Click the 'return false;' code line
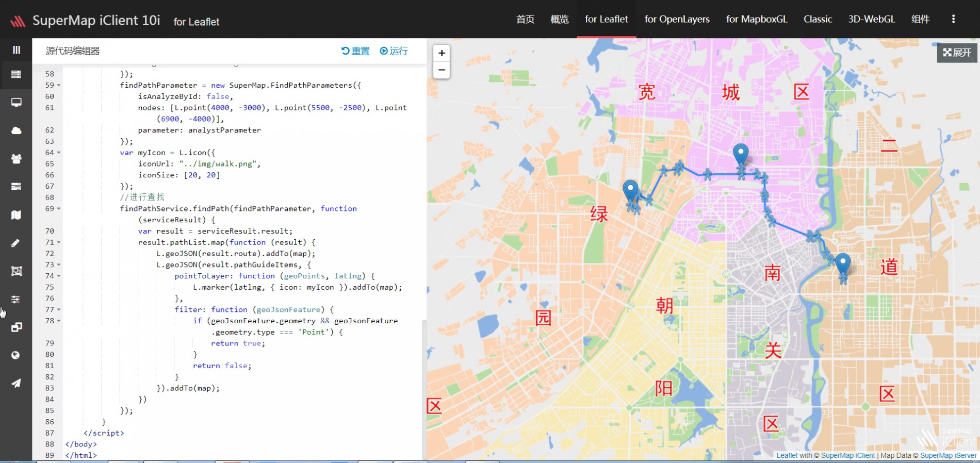Image resolution: width=980 pixels, height=463 pixels. (x=222, y=366)
